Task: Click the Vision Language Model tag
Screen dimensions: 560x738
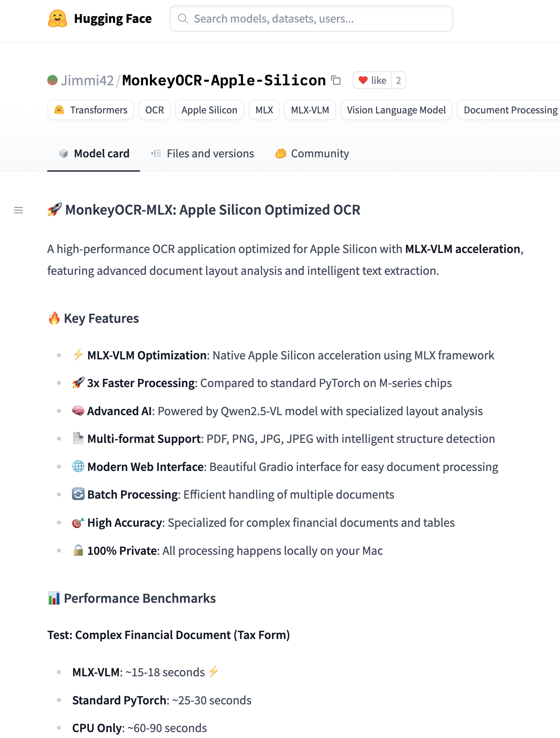Action: click(396, 110)
